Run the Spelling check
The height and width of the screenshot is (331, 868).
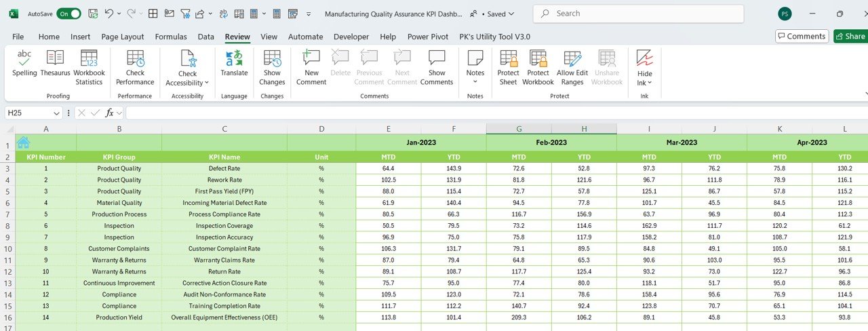tap(24, 63)
